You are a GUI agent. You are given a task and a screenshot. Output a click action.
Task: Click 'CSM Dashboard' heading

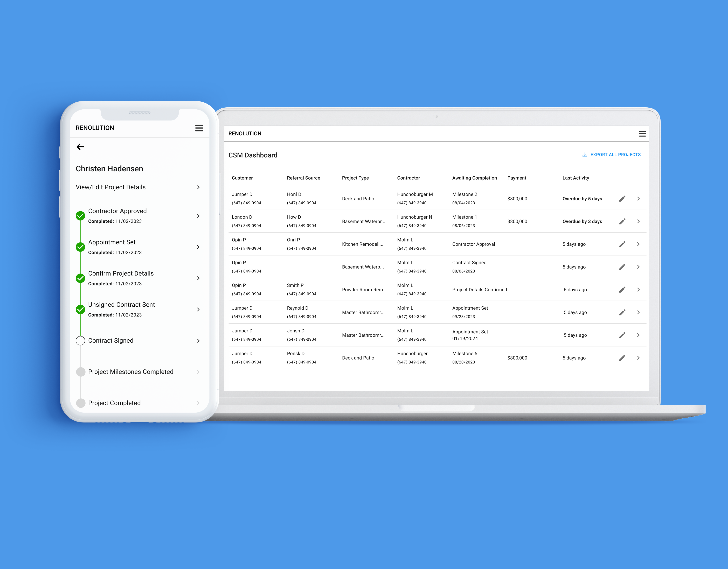point(253,155)
